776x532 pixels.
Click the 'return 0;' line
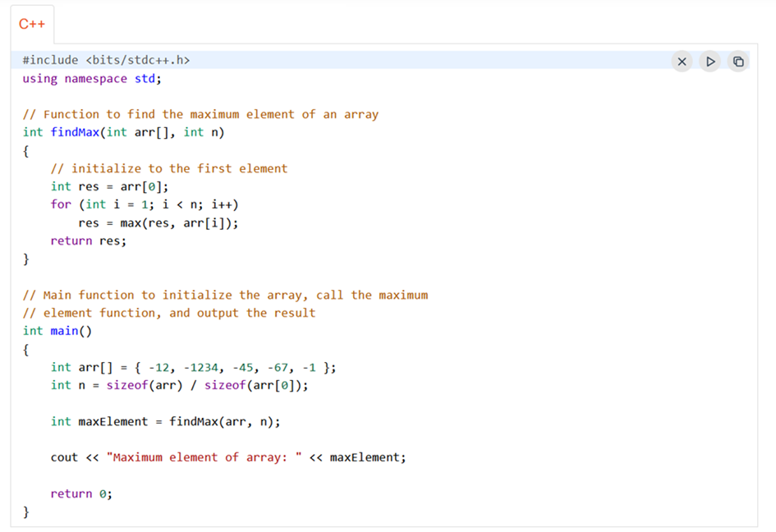pyautogui.click(x=81, y=493)
